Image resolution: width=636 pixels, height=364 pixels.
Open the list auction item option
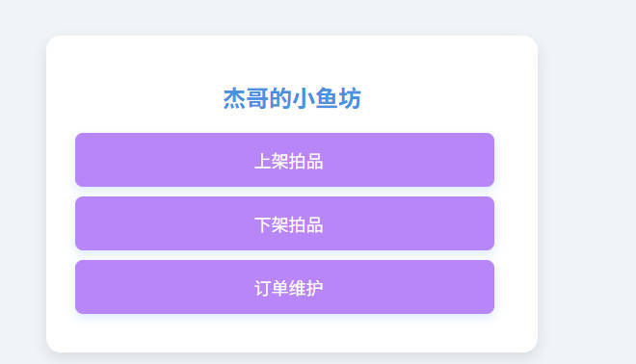pyautogui.click(x=284, y=160)
